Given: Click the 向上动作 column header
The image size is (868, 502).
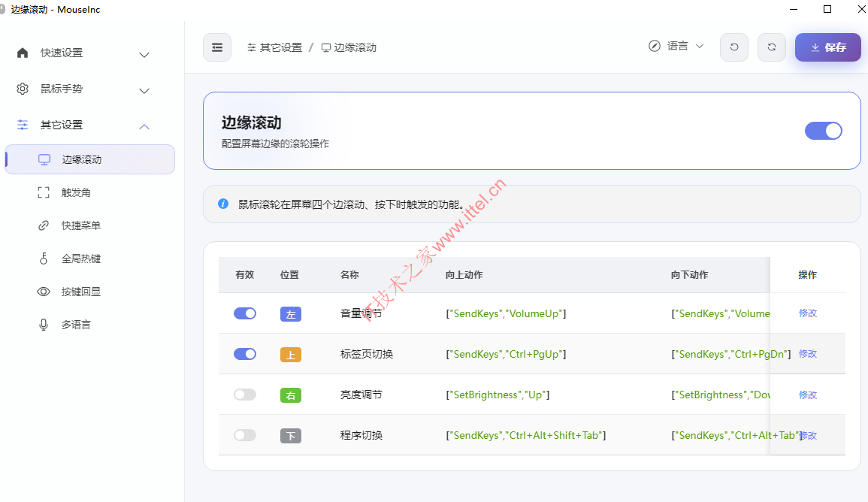Looking at the screenshot, I should click(x=464, y=274).
